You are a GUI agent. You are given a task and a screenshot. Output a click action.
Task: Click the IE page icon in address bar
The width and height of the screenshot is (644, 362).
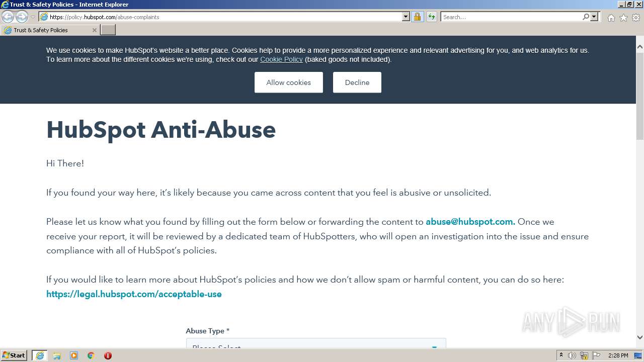[x=44, y=17]
